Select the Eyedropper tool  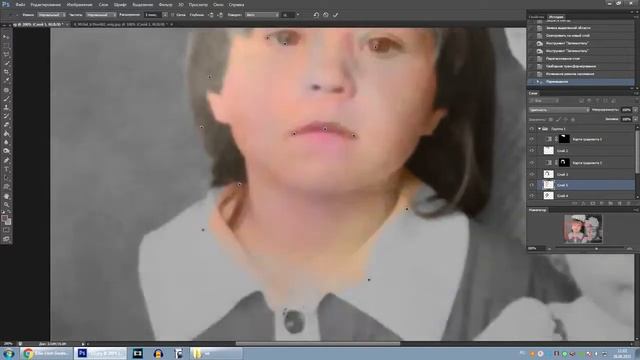pos(6,81)
